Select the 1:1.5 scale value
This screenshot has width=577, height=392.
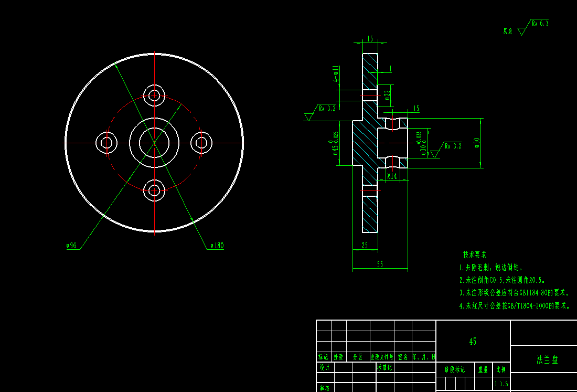coord(501,384)
